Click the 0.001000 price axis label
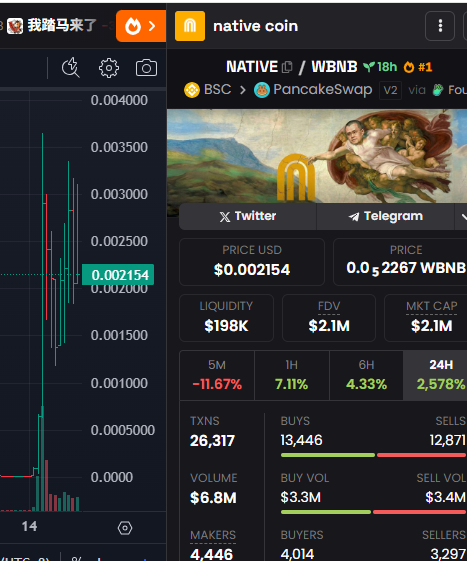 click(x=119, y=383)
